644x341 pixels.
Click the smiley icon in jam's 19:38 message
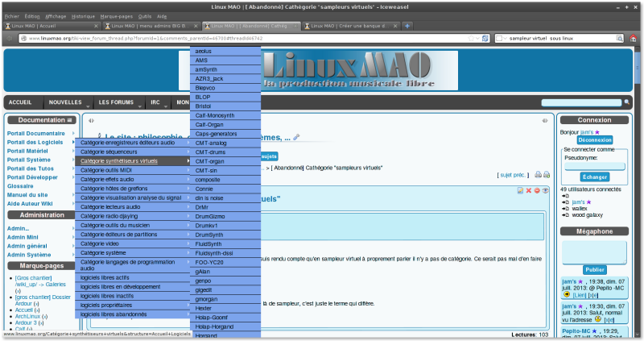567,294
